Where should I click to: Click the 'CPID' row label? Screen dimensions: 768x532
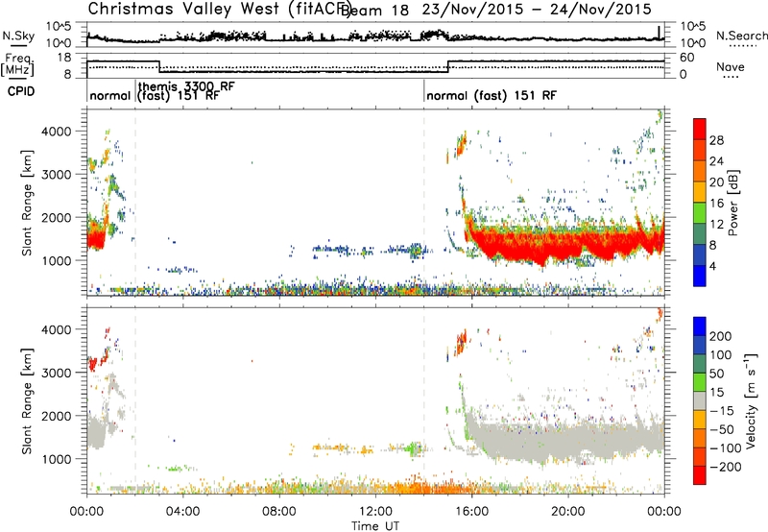21,91
